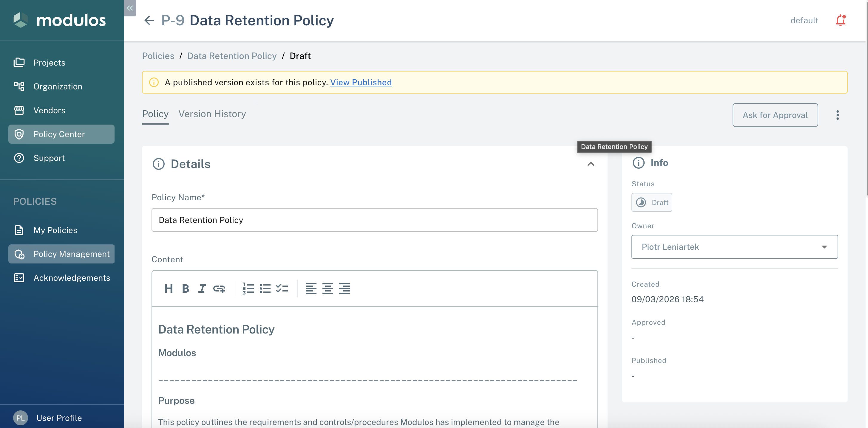Collapse the left sidebar
This screenshot has height=428, width=868.
click(x=130, y=8)
